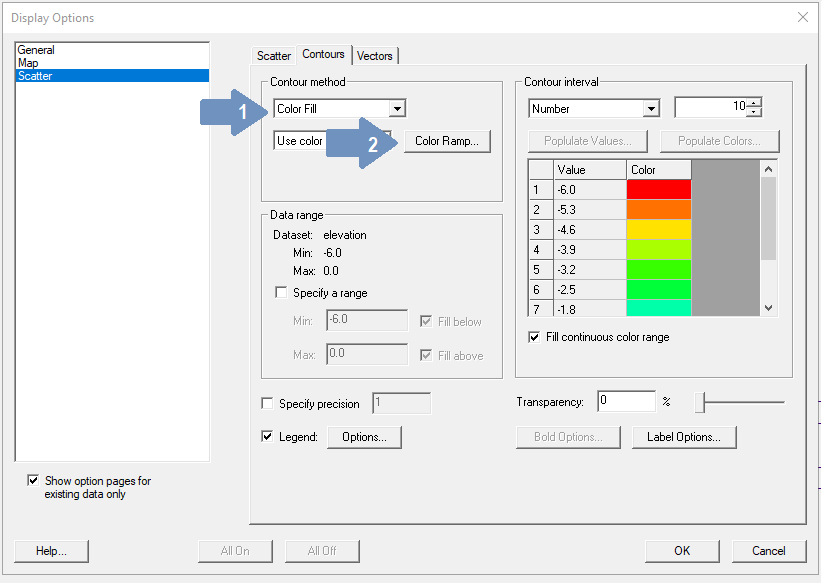Click the yellow color swatch for -4.6

[659, 230]
